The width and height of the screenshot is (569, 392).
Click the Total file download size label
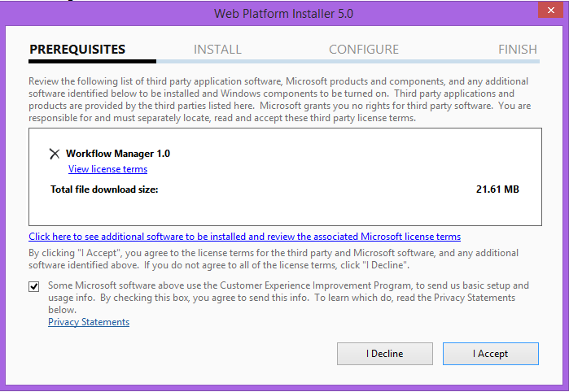pos(104,189)
